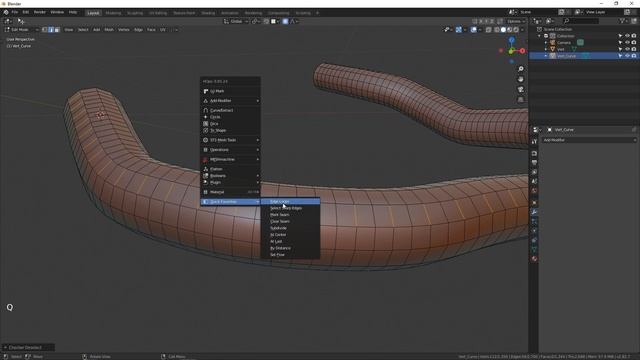Viewport: 640px width, 360px height.
Task: Hide Collection via eye icon
Action: click(x=627, y=36)
